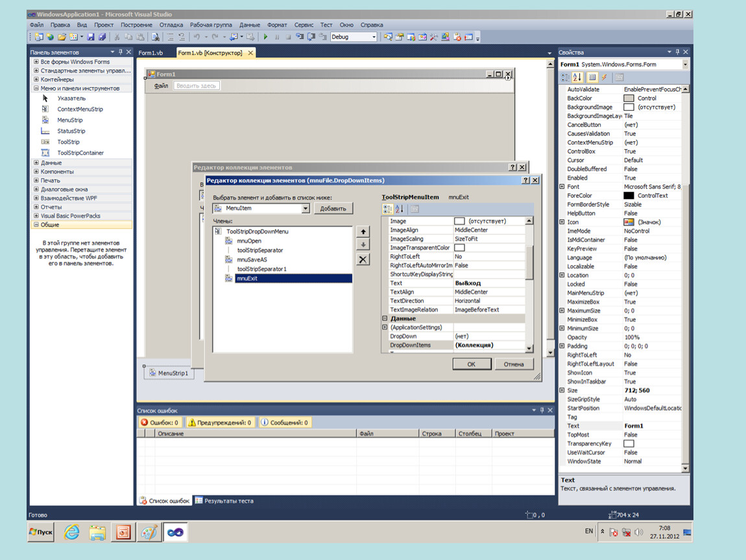This screenshot has width=746, height=560.
Task: Toggle the Предупреждений: 0 warnings filter
Action: 219,422
